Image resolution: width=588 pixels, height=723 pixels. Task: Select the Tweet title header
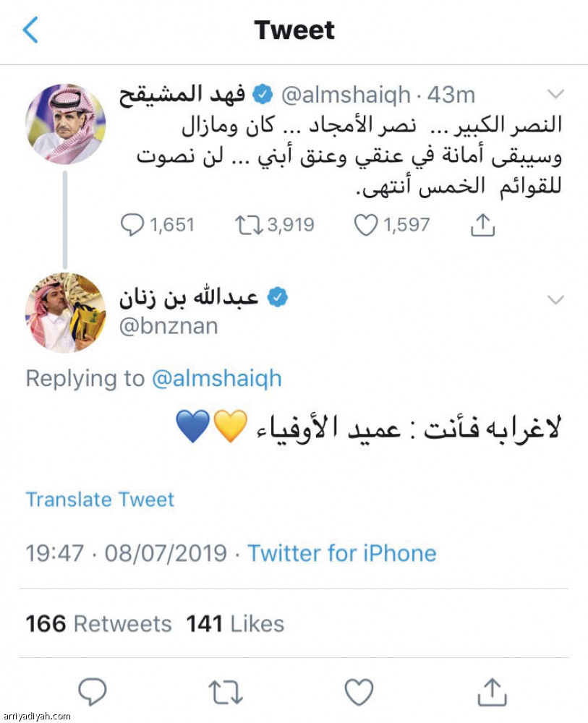click(x=294, y=30)
